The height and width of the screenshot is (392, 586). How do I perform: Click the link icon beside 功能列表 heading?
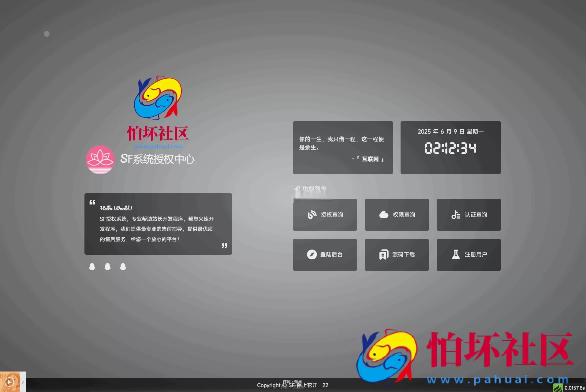click(x=297, y=188)
